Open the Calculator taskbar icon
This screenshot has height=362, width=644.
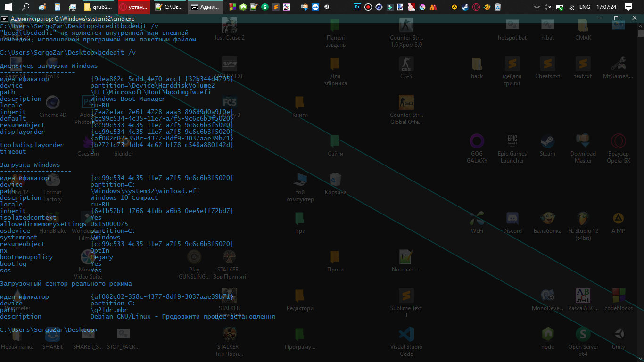[58, 7]
